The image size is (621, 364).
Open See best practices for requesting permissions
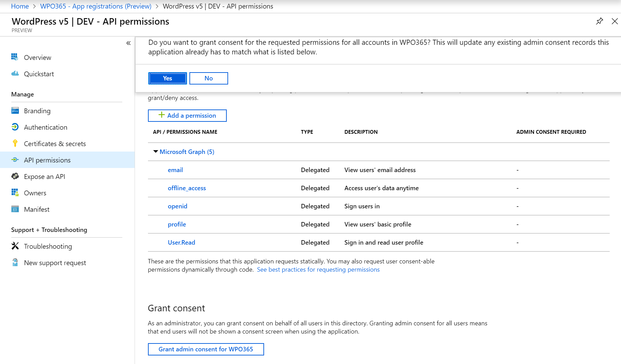[318, 270]
